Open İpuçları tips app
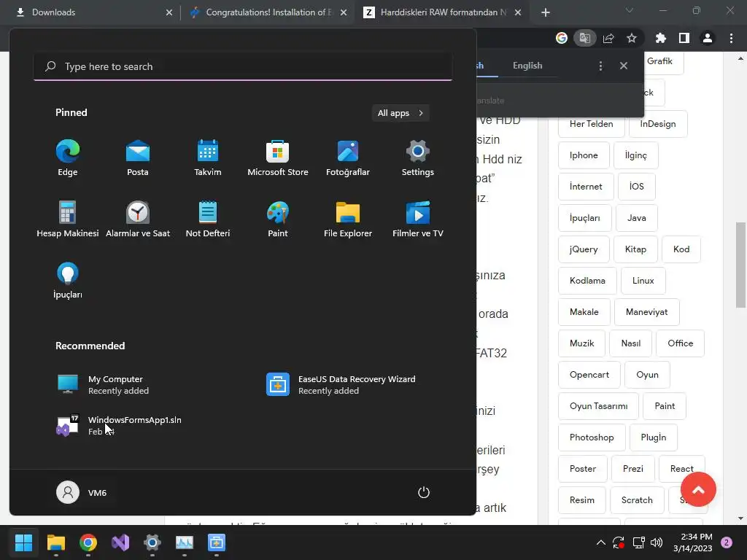Screen dimensions: 747x560 [x=68, y=281]
